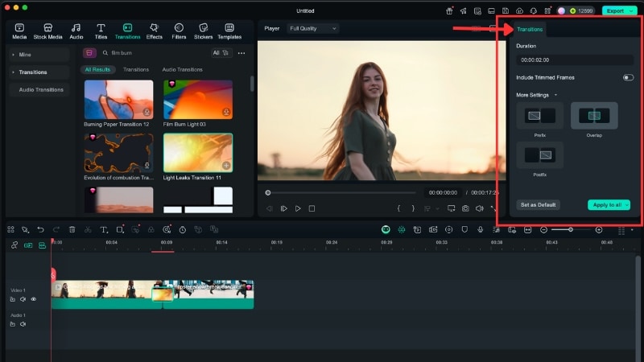Click the Set as Default button

pos(538,205)
